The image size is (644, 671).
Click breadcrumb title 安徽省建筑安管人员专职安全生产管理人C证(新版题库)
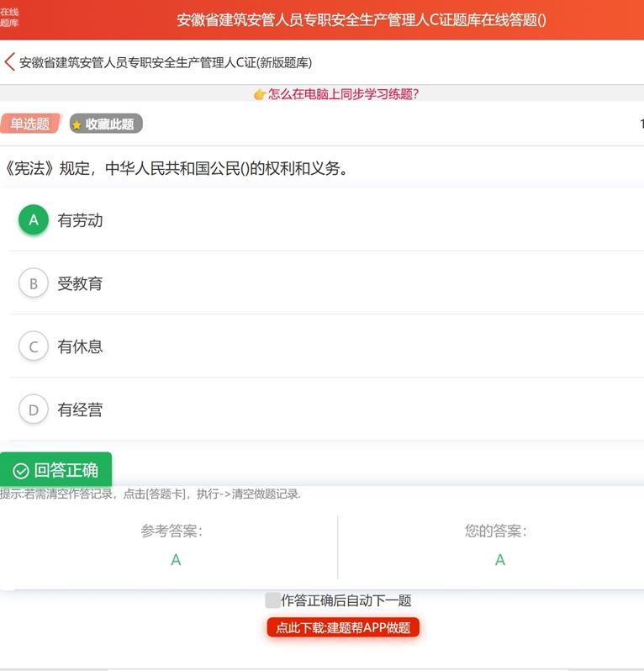point(166,62)
